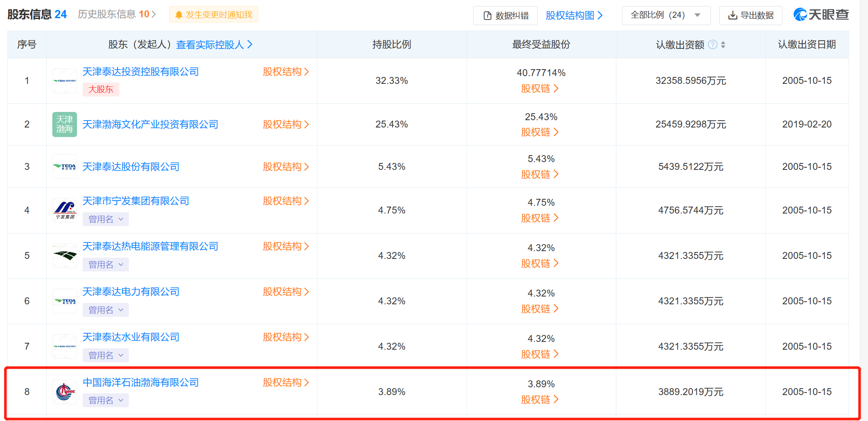
Task: Click the CNOOC logo in row 8
Action: click(x=64, y=392)
